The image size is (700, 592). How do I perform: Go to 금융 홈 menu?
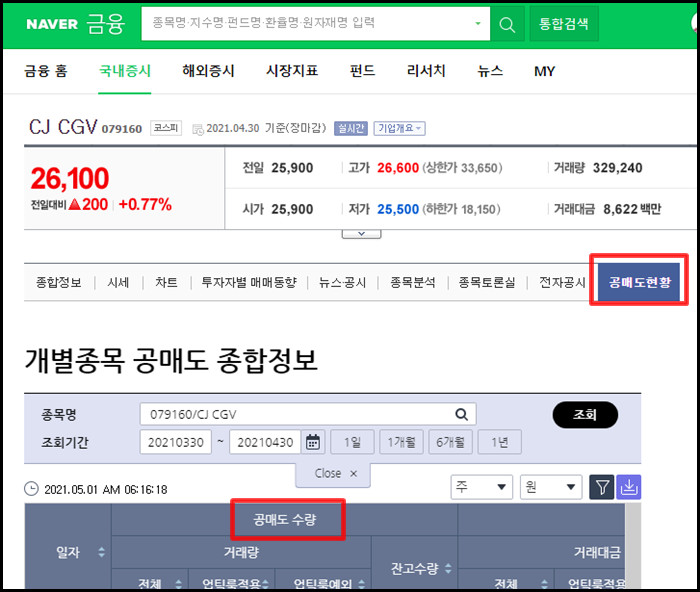coord(46,71)
